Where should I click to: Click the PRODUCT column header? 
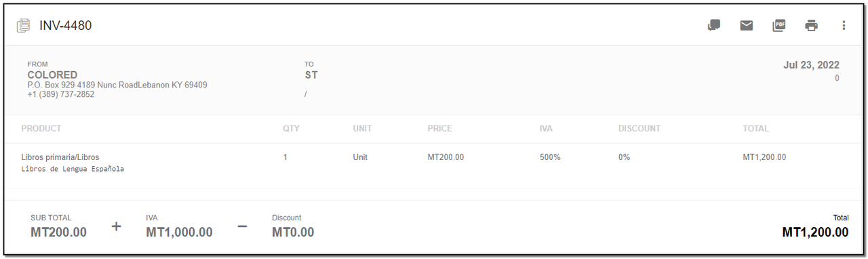click(x=41, y=128)
